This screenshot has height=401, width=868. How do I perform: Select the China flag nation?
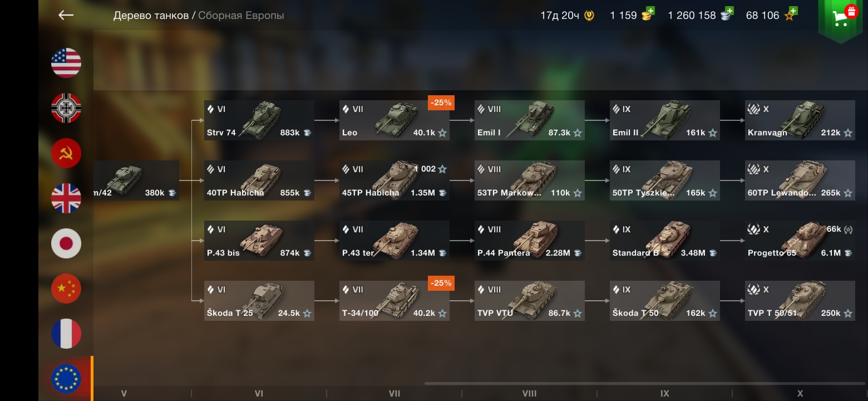pyautogui.click(x=66, y=288)
